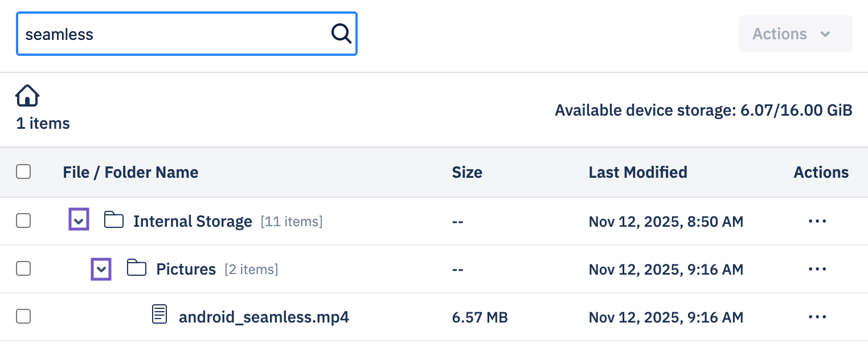Click inside the seamless search field
The image size is (868, 351).
click(171, 34)
